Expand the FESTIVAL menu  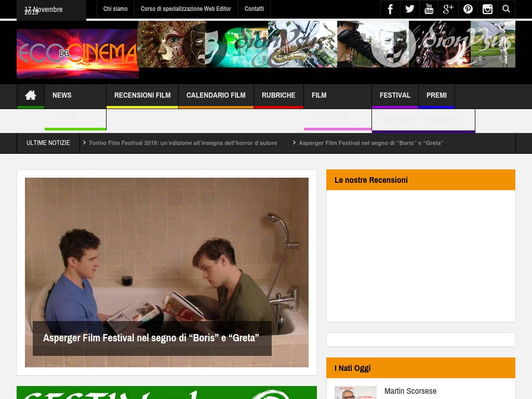coord(395,96)
